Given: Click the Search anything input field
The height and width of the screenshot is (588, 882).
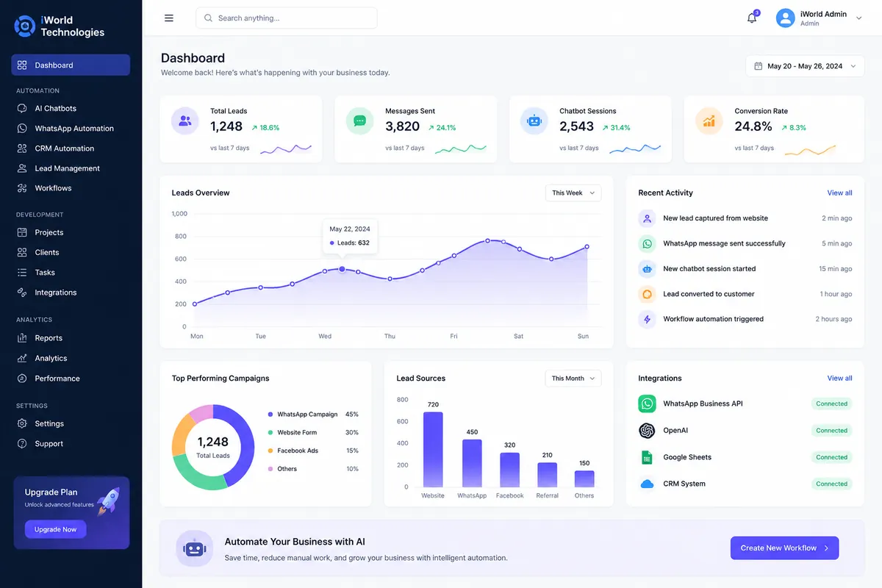Looking at the screenshot, I should tap(287, 18).
